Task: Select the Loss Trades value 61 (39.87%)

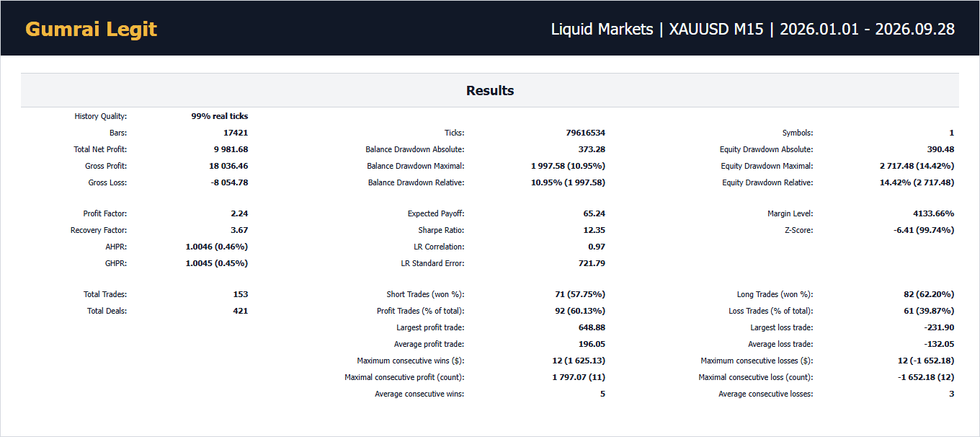Action: [x=930, y=311]
